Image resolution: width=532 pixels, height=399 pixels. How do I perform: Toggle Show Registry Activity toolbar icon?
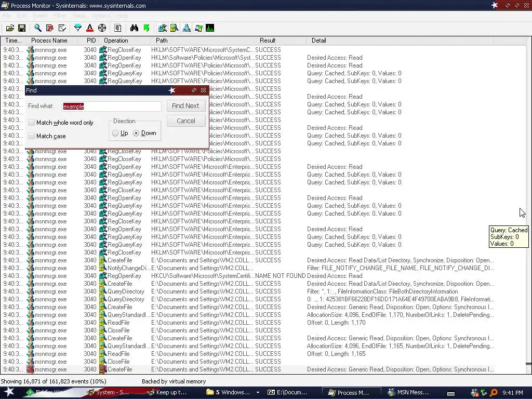pos(162,28)
